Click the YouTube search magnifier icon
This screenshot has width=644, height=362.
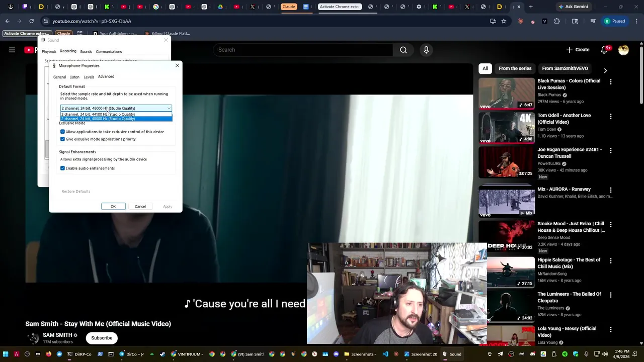point(404,50)
